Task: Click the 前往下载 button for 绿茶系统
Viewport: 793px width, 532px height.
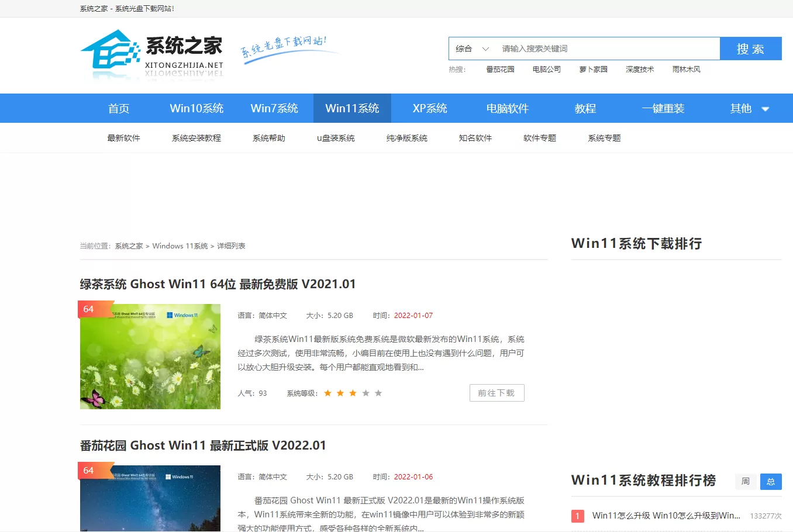Action: point(497,393)
